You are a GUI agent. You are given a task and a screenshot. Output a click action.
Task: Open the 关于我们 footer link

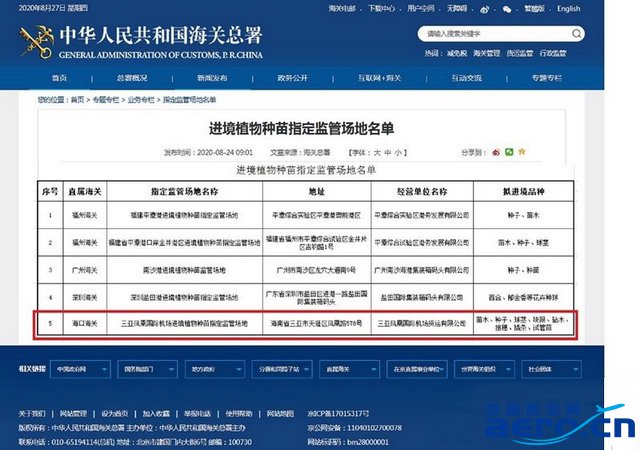click(x=32, y=414)
